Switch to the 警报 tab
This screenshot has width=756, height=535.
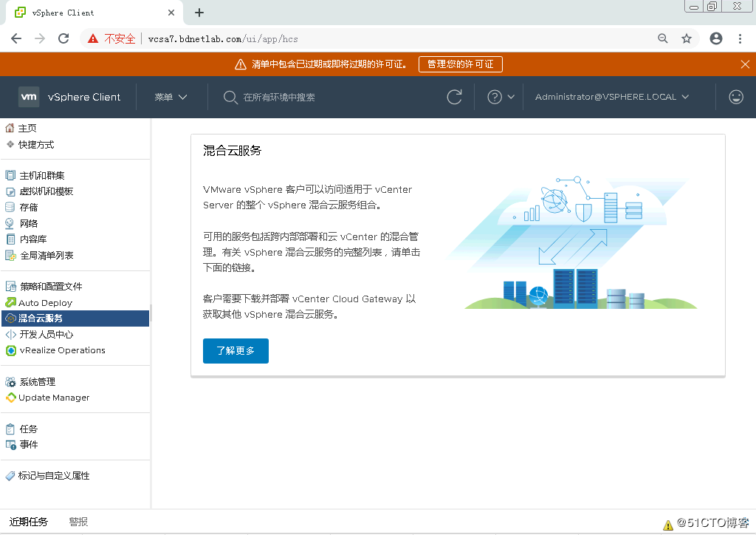[78, 522]
